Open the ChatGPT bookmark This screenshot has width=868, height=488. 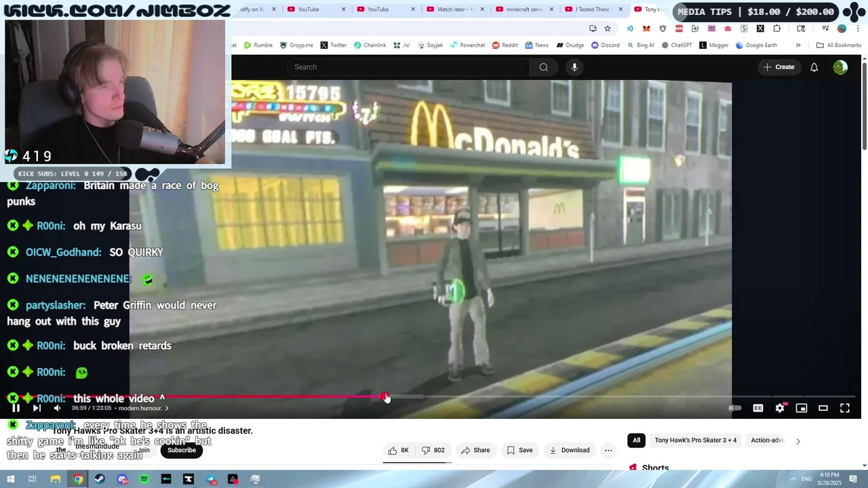[676, 45]
